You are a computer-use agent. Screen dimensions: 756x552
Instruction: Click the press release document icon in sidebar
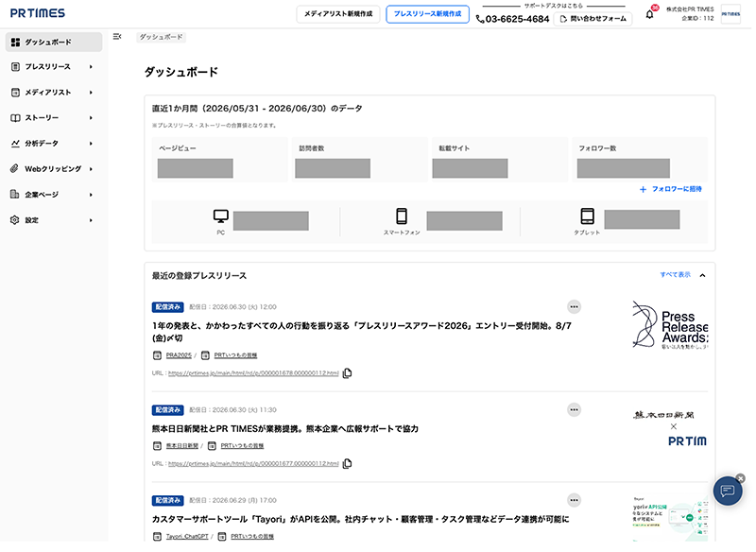pyautogui.click(x=15, y=66)
